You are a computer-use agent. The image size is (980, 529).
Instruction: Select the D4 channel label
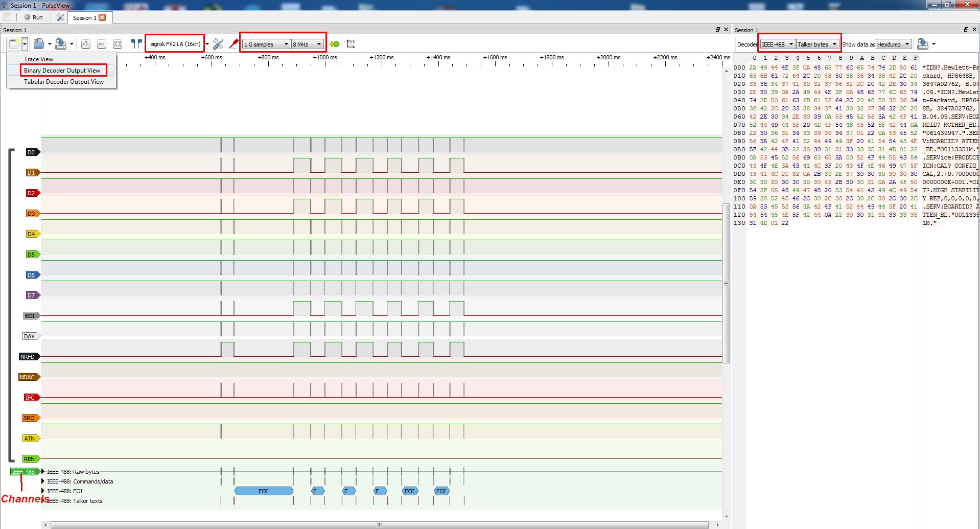point(33,234)
